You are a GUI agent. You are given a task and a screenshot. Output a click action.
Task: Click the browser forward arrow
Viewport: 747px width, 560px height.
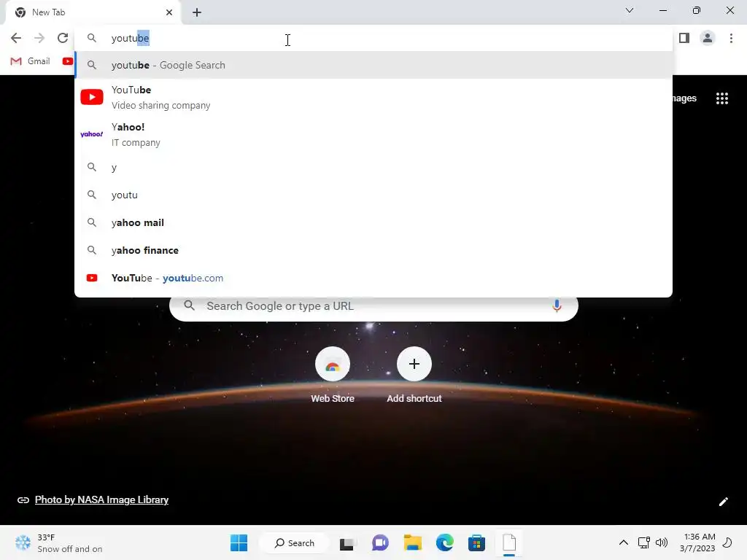point(39,38)
